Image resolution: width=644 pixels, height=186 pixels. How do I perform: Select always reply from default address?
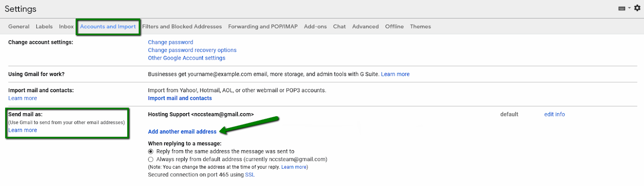(x=151, y=159)
